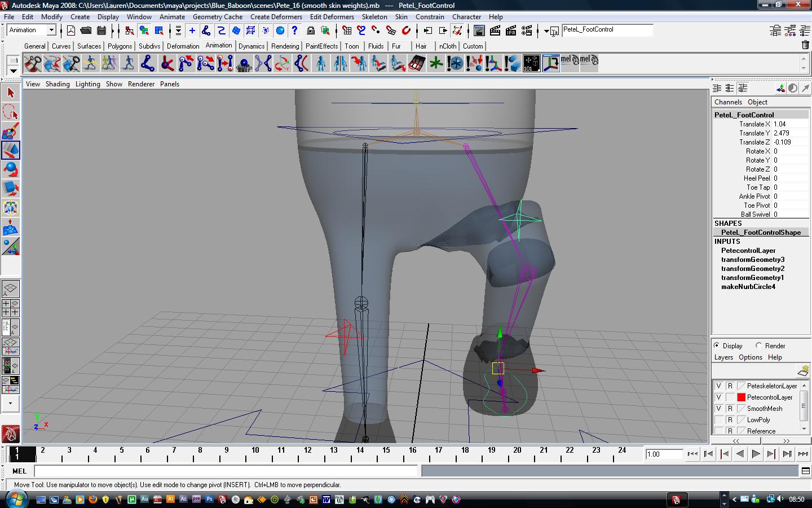Open Render Settings icon
The width and height of the screenshot is (812, 508).
[527, 30]
